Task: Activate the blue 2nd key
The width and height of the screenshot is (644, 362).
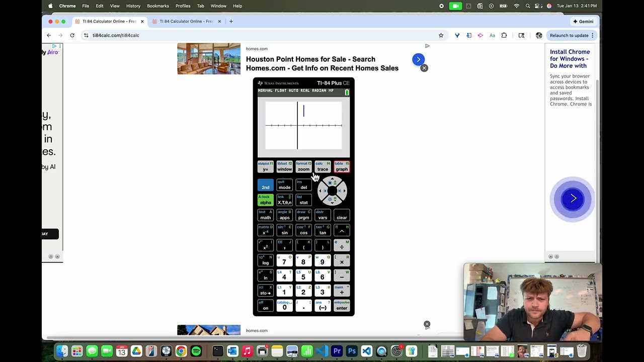Action: pos(266,185)
